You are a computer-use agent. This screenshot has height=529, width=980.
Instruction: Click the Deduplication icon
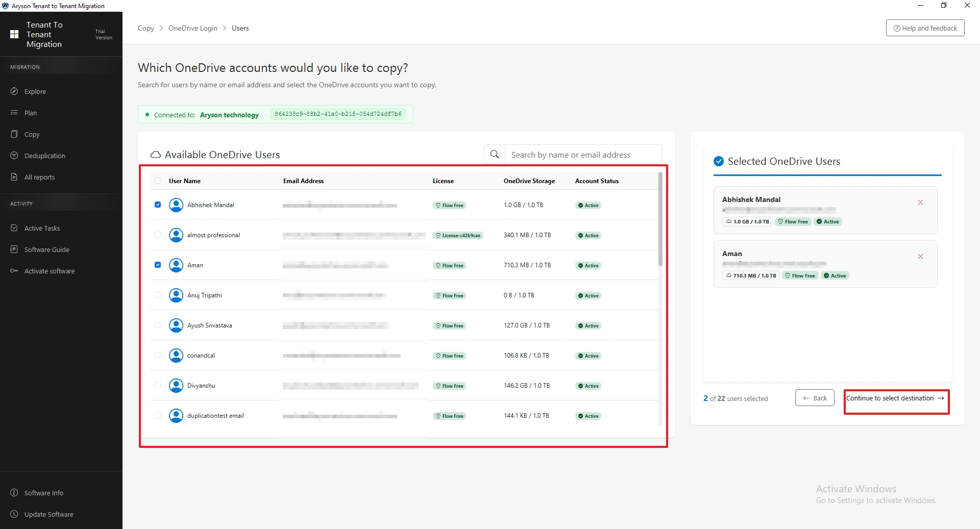click(14, 156)
